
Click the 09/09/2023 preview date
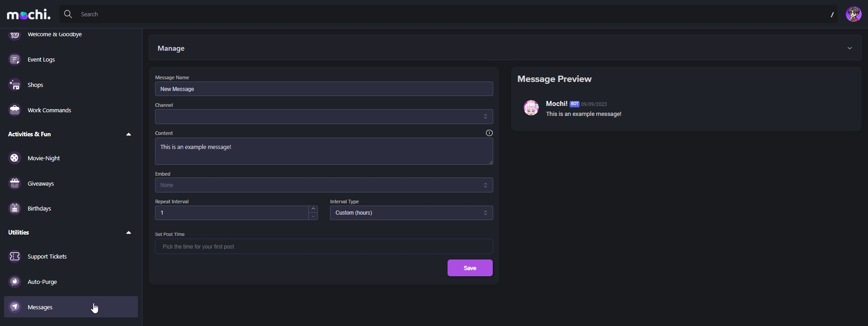pos(594,104)
